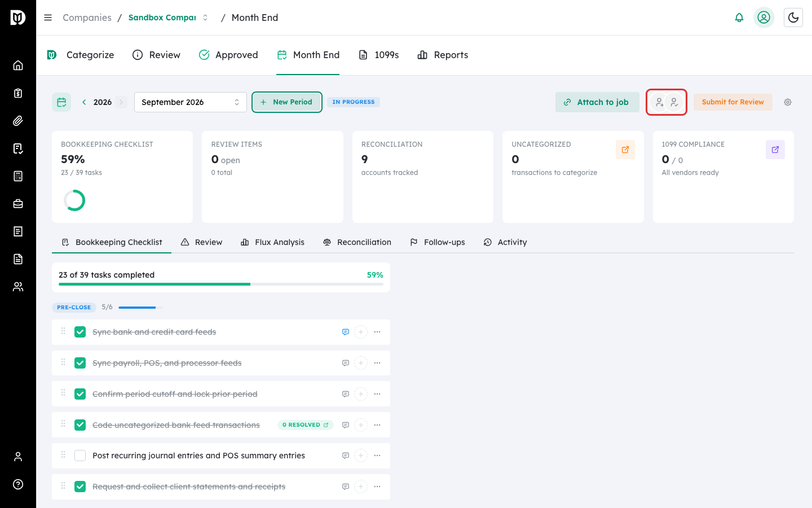Open the period settings gear icon

(x=788, y=102)
